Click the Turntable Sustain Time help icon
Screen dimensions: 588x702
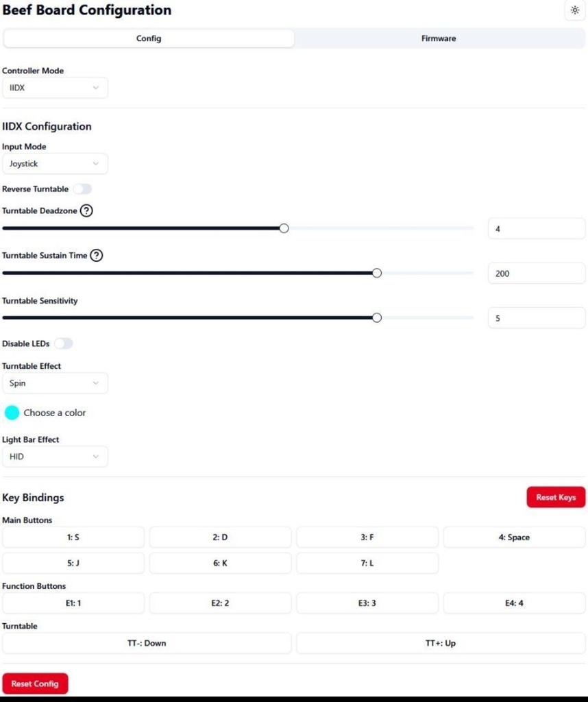(x=97, y=256)
